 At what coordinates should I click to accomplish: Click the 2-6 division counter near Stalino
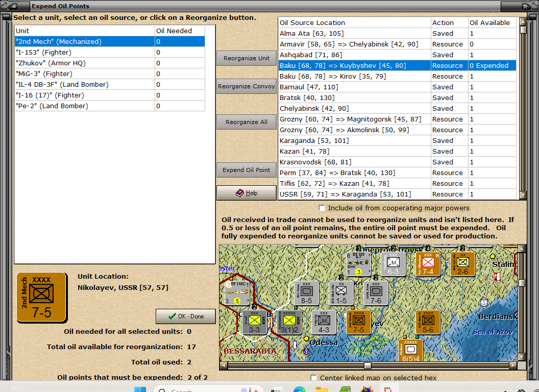pyautogui.click(x=462, y=264)
